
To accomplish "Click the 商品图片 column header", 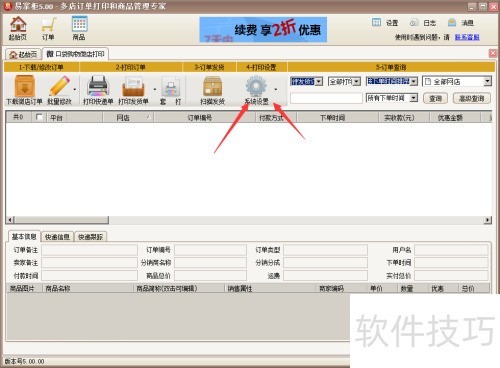I will click(24, 288).
